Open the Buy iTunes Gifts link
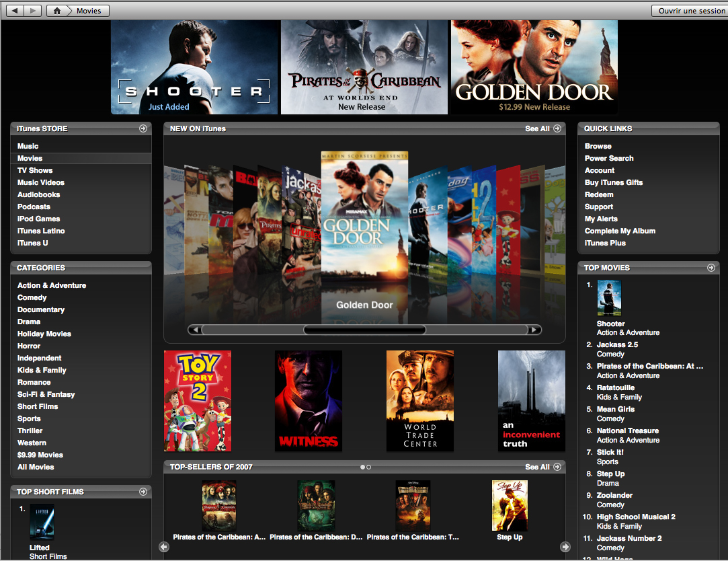Screen dimensions: 728x561 click(x=613, y=182)
